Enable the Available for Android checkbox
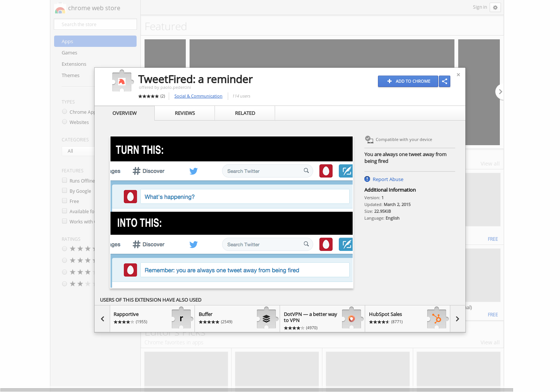 click(65, 211)
